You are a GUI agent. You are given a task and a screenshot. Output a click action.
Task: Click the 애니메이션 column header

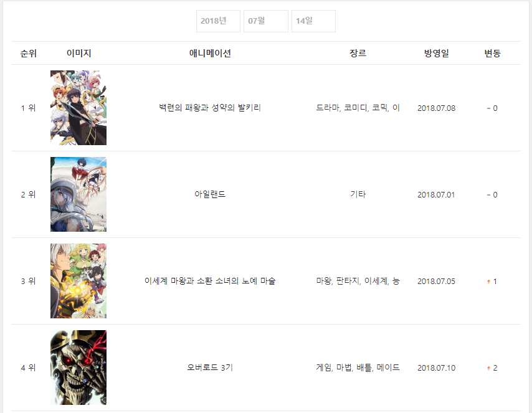tap(210, 54)
